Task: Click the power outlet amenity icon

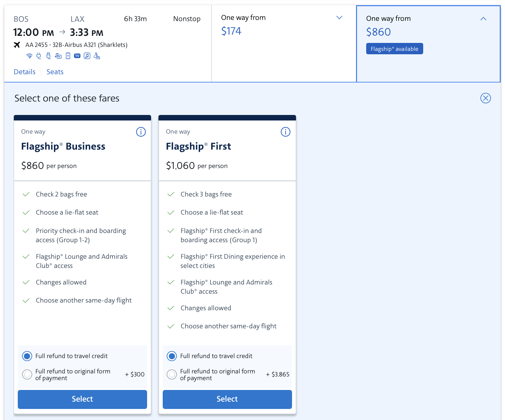Action: click(x=39, y=56)
